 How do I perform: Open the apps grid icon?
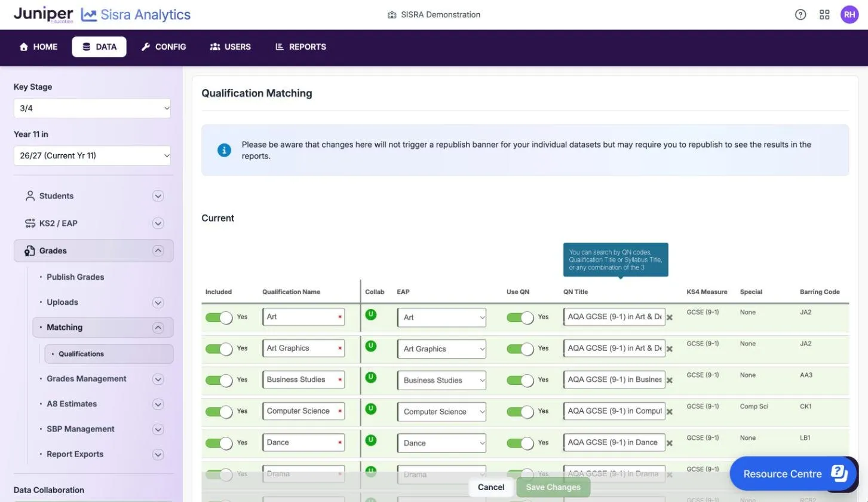click(x=824, y=15)
